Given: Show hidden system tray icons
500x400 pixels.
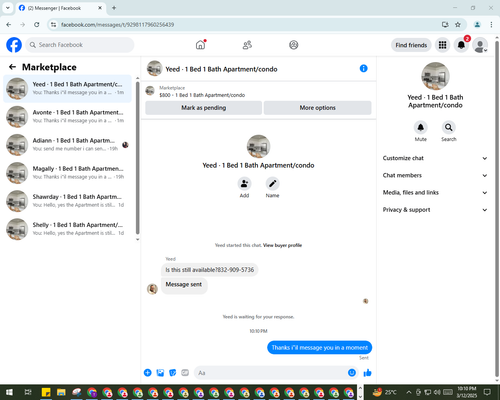Looking at the screenshot, I should (409, 392).
